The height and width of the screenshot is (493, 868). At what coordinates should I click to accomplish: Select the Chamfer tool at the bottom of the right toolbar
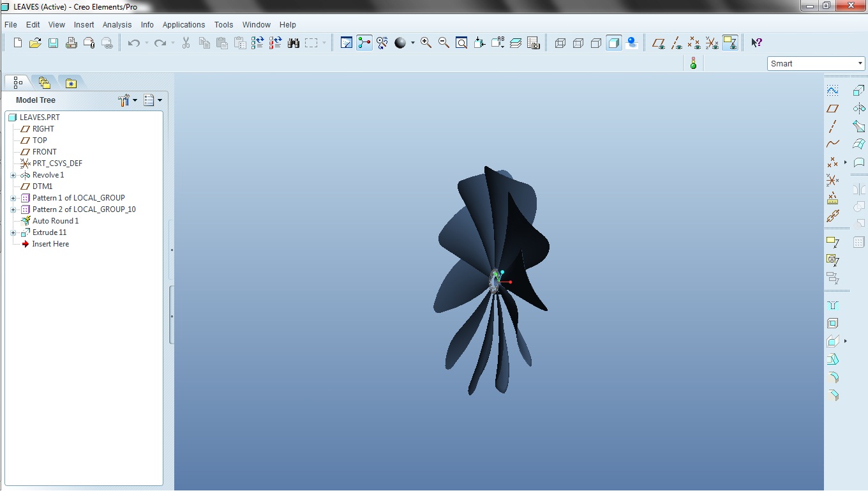pyautogui.click(x=832, y=395)
